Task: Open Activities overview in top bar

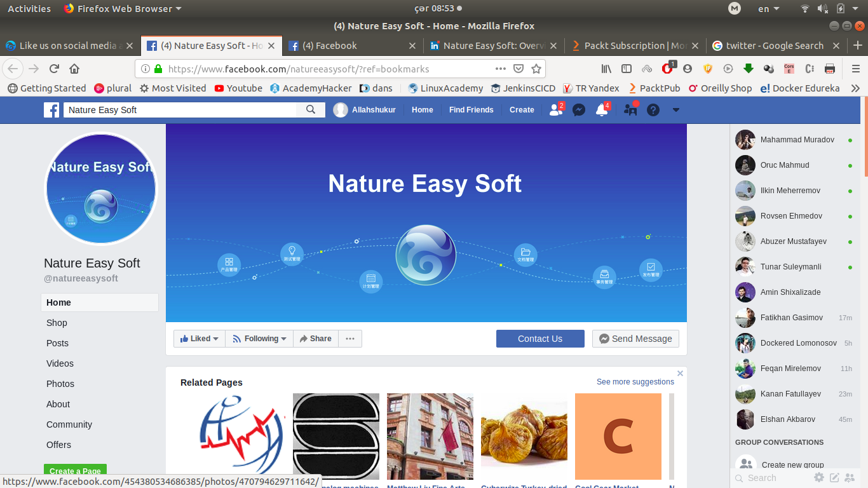Action: point(29,8)
